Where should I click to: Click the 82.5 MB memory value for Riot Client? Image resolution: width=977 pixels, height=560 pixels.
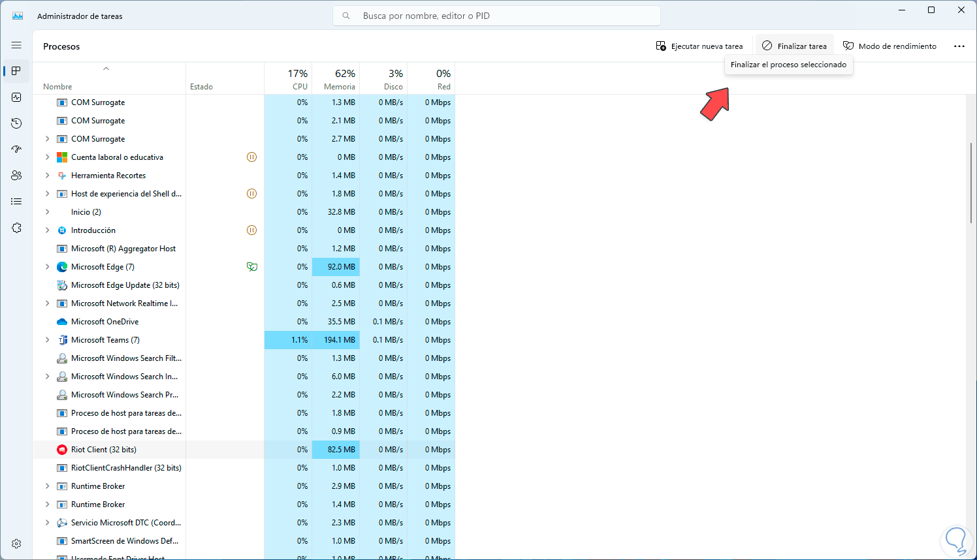click(342, 450)
